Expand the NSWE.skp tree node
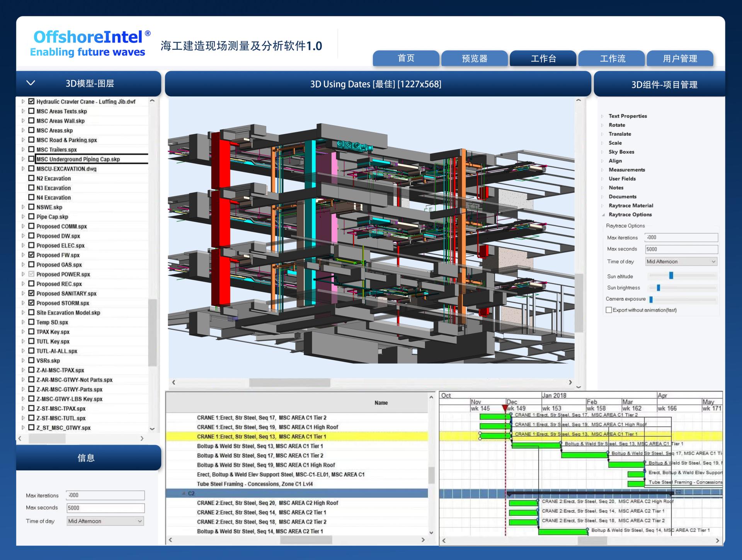Viewport: 742px width, 560px height. [23, 207]
